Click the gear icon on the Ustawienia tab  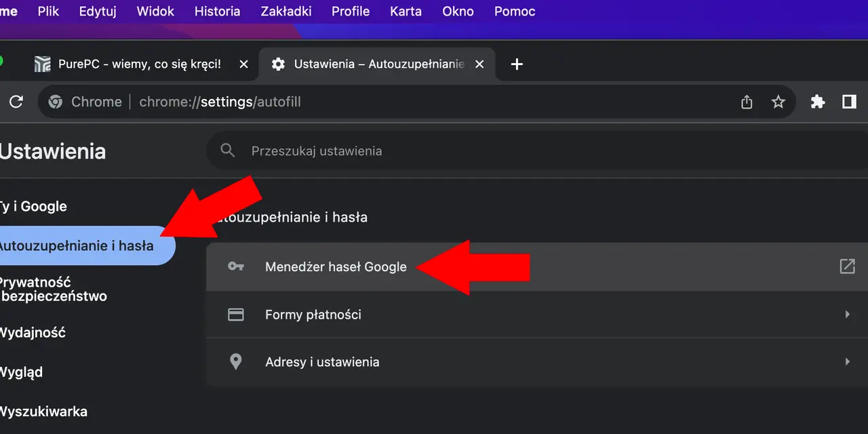(x=278, y=64)
